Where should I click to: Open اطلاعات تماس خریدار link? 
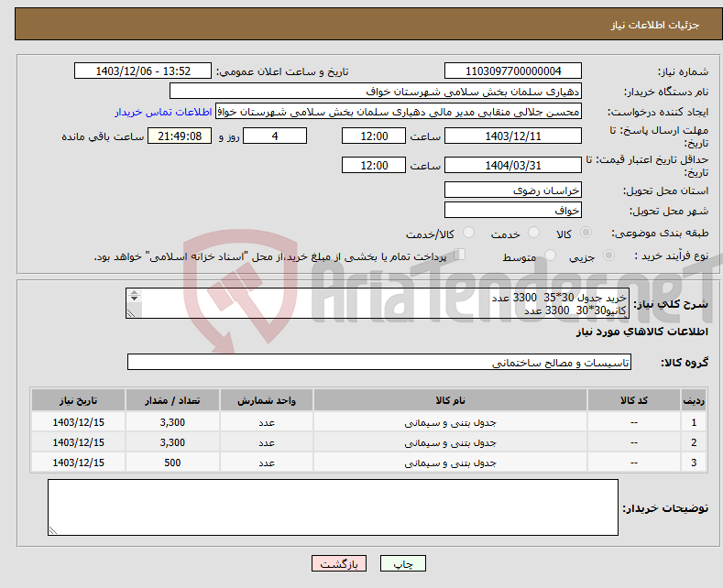click(x=163, y=112)
